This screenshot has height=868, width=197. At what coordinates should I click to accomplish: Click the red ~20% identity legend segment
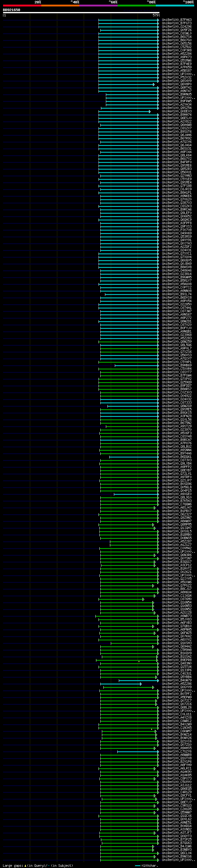point(22,6)
